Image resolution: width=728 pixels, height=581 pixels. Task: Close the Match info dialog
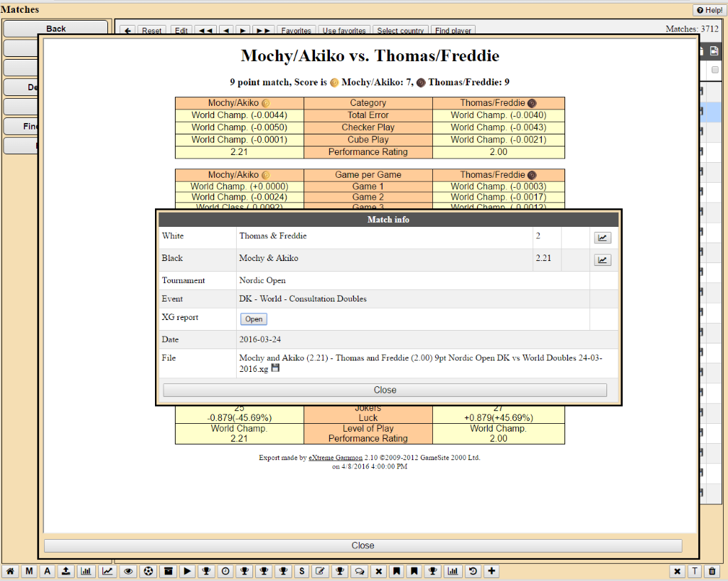tap(385, 390)
